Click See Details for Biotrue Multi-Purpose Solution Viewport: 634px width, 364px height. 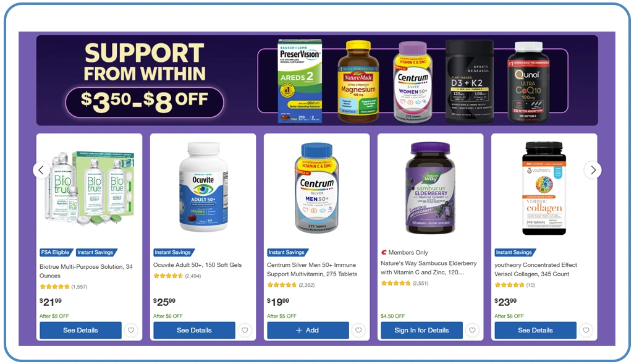point(80,331)
